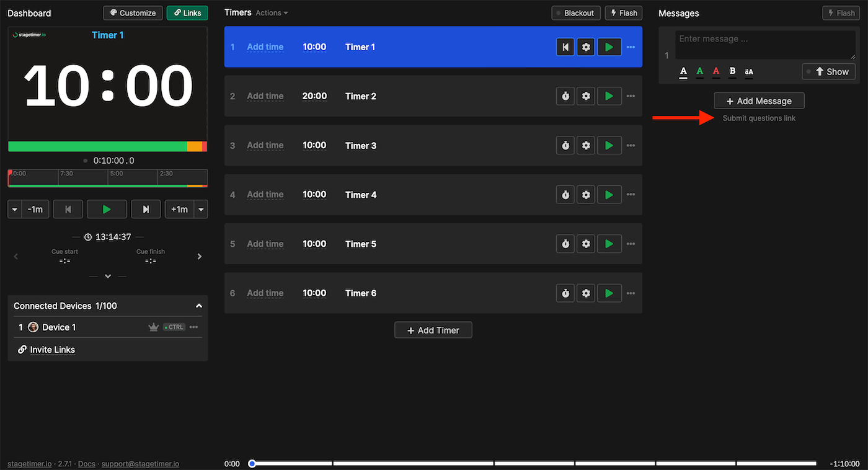Click in the Enter message text field
Image resolution: width=868 pixels, height=470 pixels.
tap(764, 45)
